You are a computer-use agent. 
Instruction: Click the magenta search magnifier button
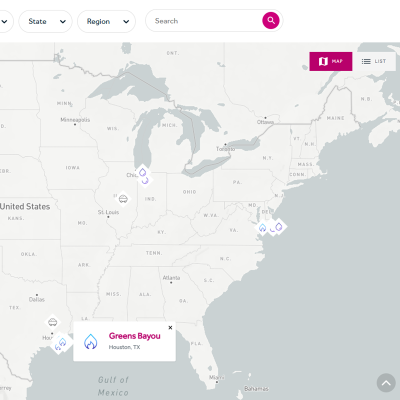(271, 21)
